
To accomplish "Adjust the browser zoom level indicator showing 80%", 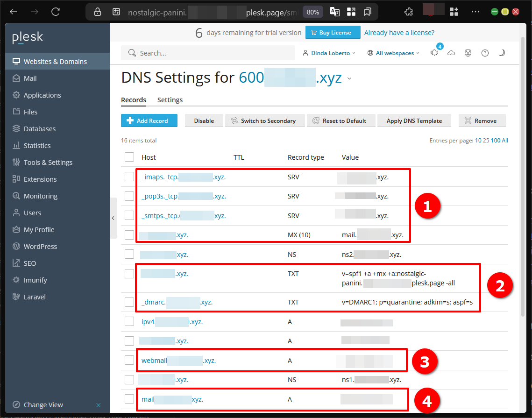I will coord(312,12).
